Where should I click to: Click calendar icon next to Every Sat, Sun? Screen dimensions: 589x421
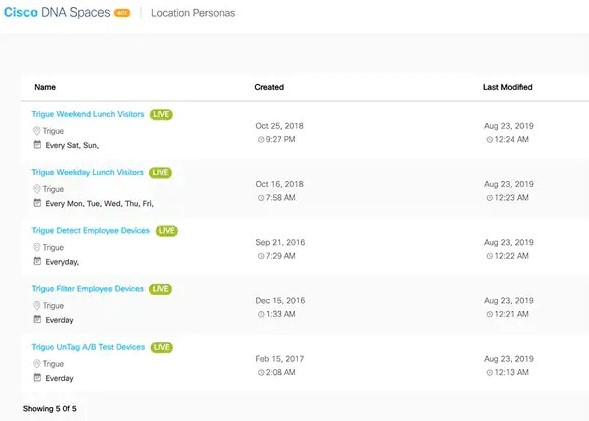click(x=37, y=145)
